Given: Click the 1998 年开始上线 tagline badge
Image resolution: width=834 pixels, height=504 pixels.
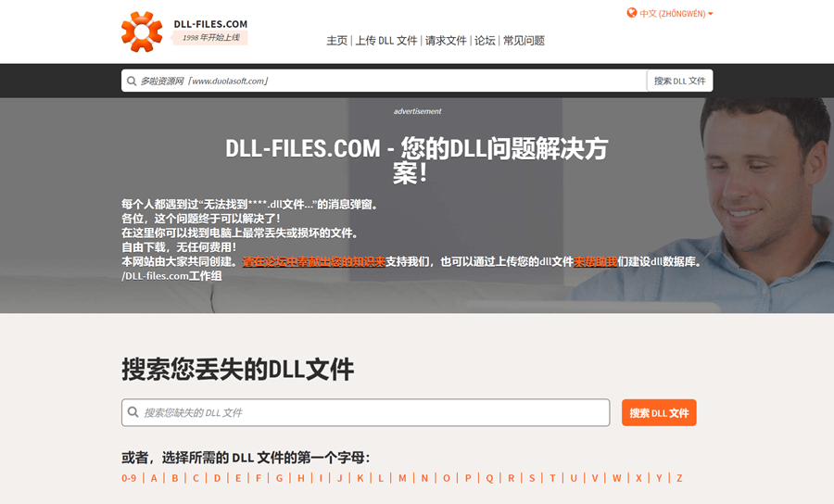Looking at the screenshot, I should click(210, 38).
